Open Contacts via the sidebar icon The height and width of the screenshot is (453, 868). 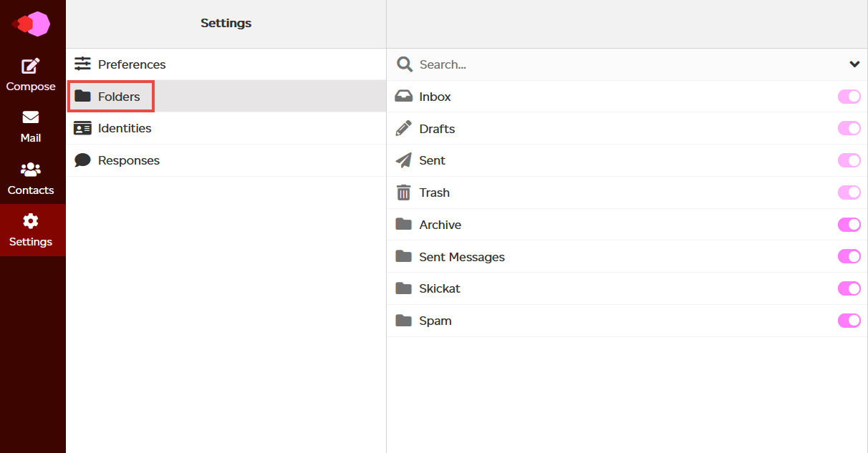[31, 170]
